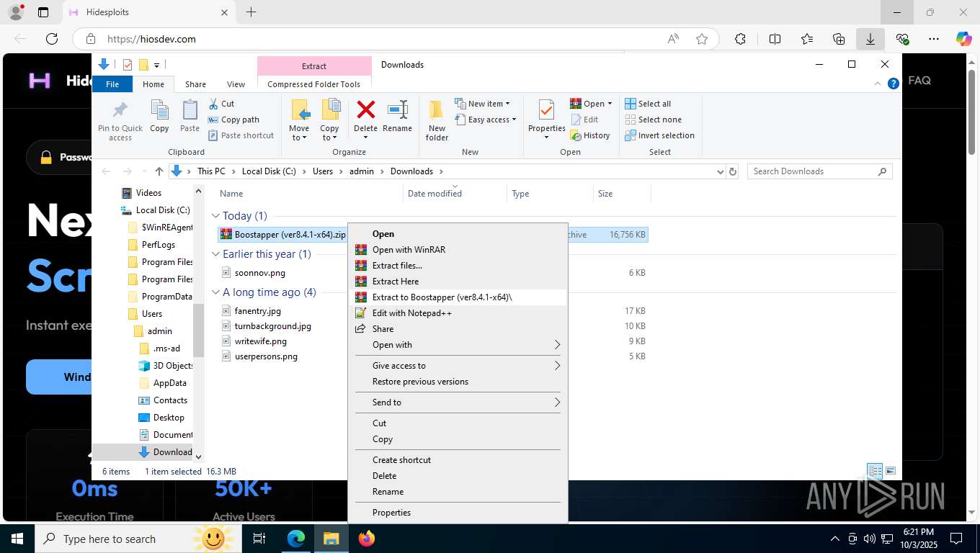Click Local Disk (C:) in address path
980x553 pixels.
tap(269, 171)
